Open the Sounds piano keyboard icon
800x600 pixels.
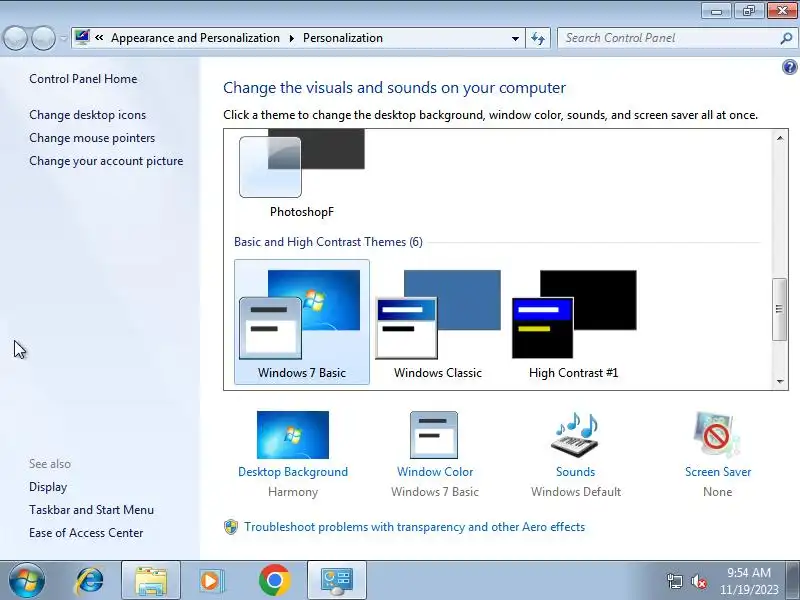point(575,435)
